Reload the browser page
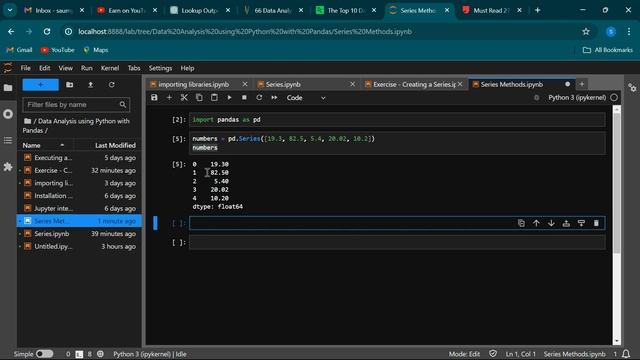 click(x=47, y=31)
